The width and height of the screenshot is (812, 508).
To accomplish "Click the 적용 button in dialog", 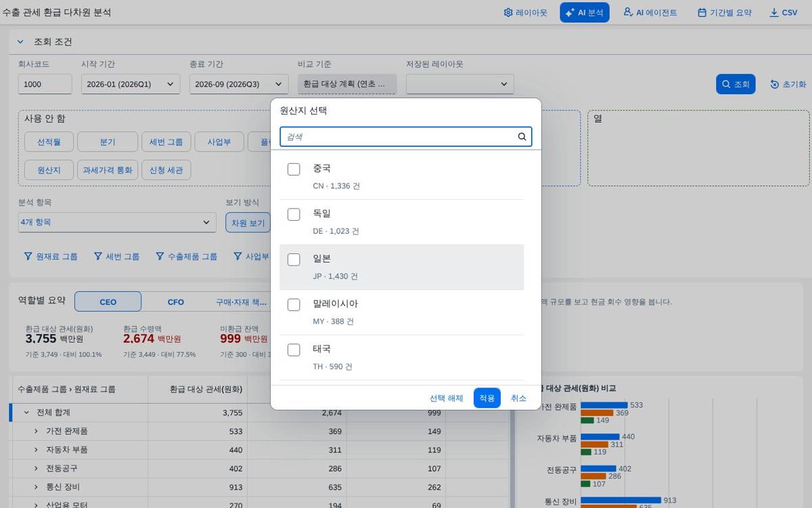I will click(487, 398).
